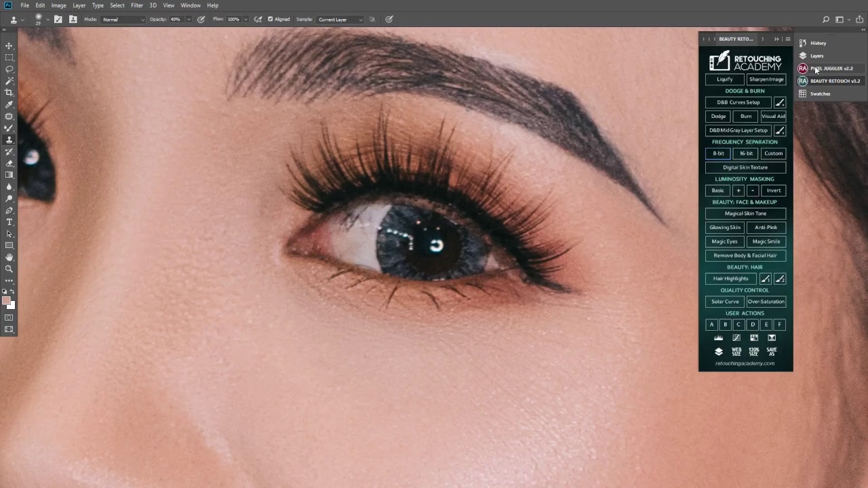Toggle the Clone Source panel
Image resolution: width=868 pixels, height=488 pixels.
(x=73, y=19)
